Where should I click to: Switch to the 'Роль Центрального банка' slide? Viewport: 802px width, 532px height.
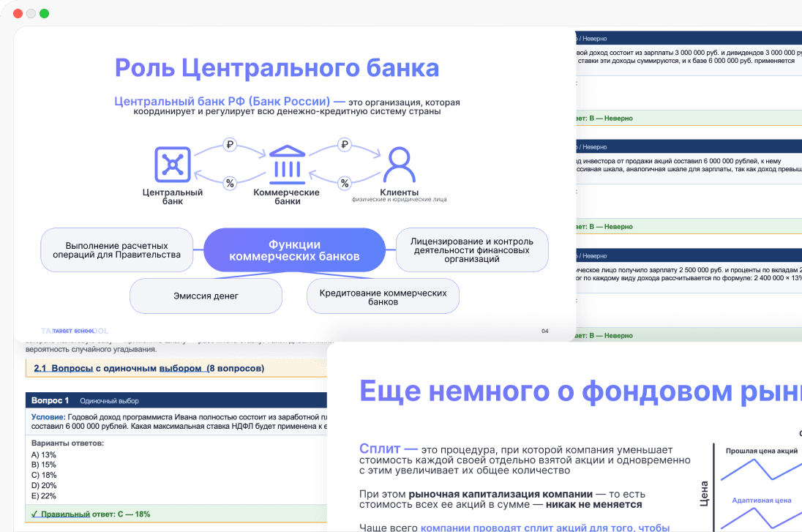pos(276,67)
